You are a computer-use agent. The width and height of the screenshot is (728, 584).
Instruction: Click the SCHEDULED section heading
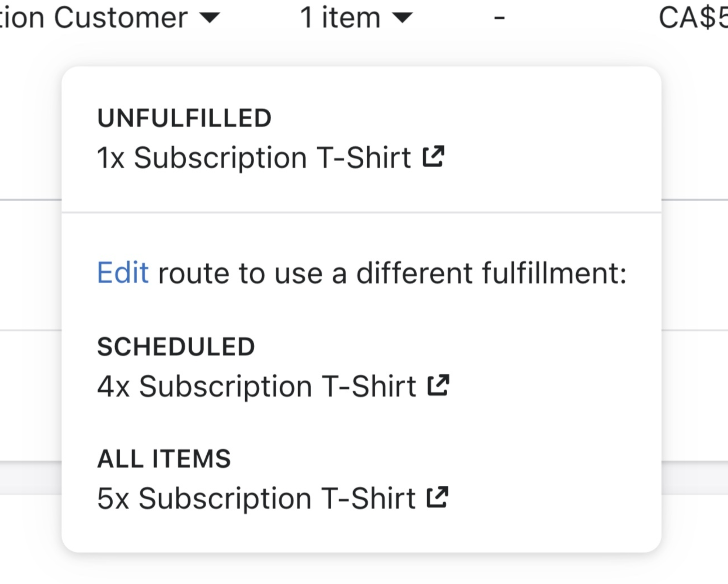[176, 347]
